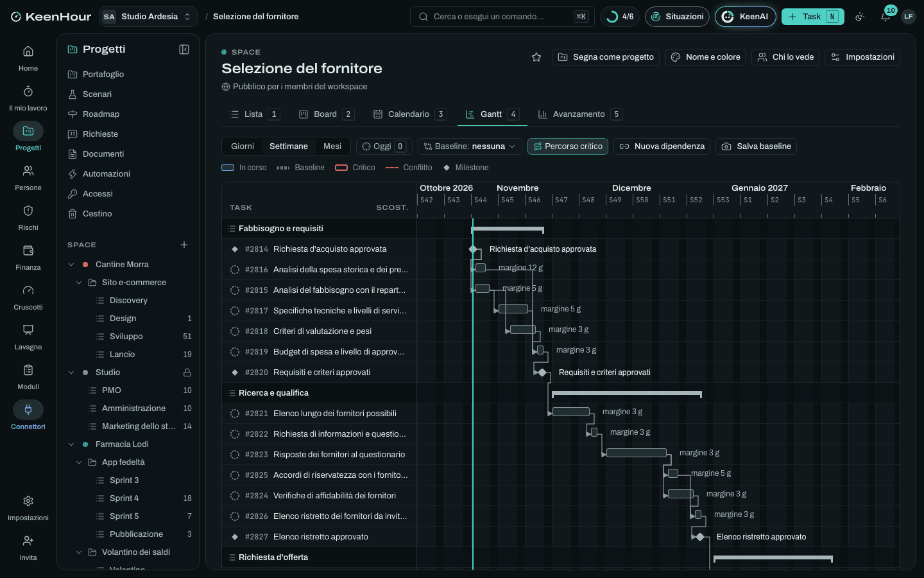
Task: Collapse the Progetti side panel
Action: coord(184,49)
